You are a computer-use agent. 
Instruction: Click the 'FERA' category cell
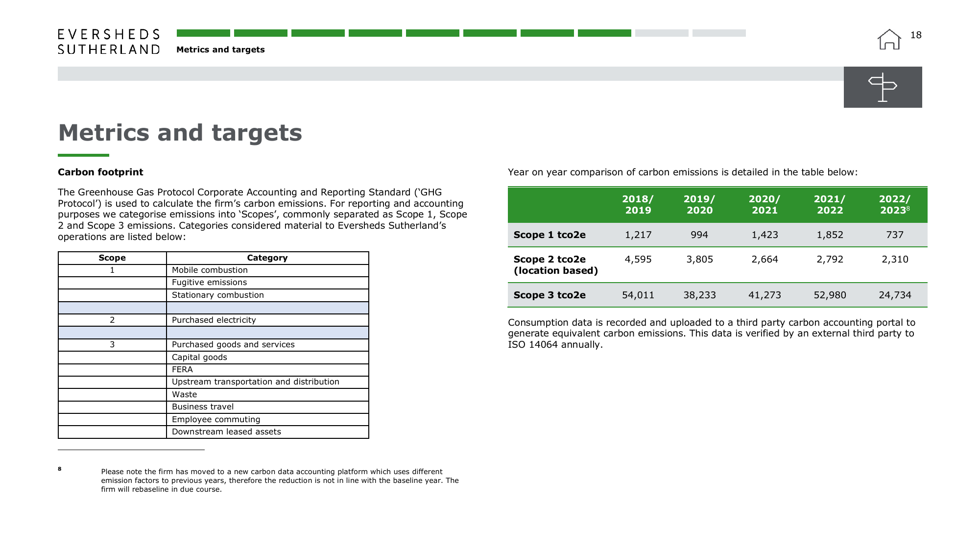click(267, 370)
